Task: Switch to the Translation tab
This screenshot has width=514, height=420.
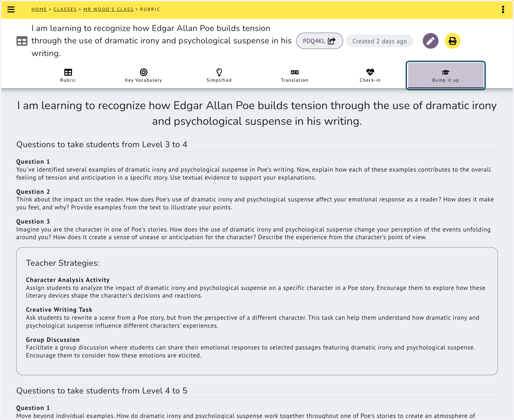Action: (x=295, y=76)
